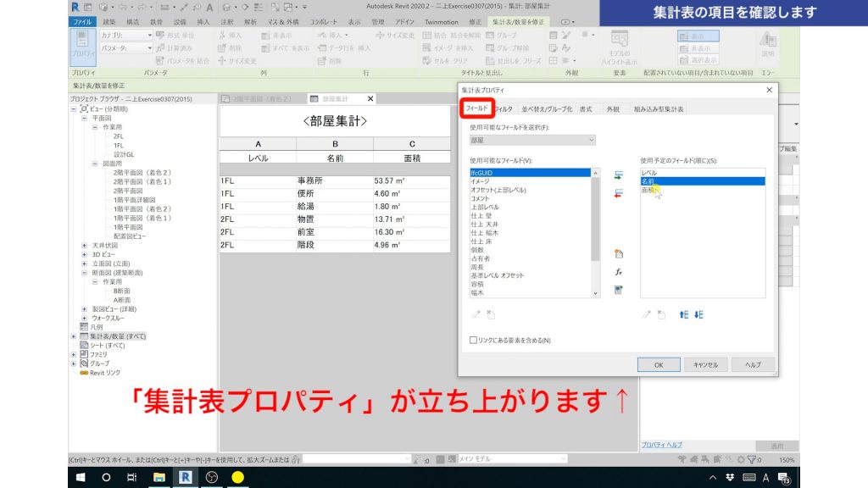
Task: Move scheduled field down with down-arrow icon
Action: 698,313
